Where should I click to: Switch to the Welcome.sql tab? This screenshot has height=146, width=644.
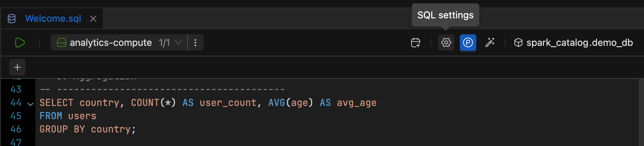pos(53,19)
